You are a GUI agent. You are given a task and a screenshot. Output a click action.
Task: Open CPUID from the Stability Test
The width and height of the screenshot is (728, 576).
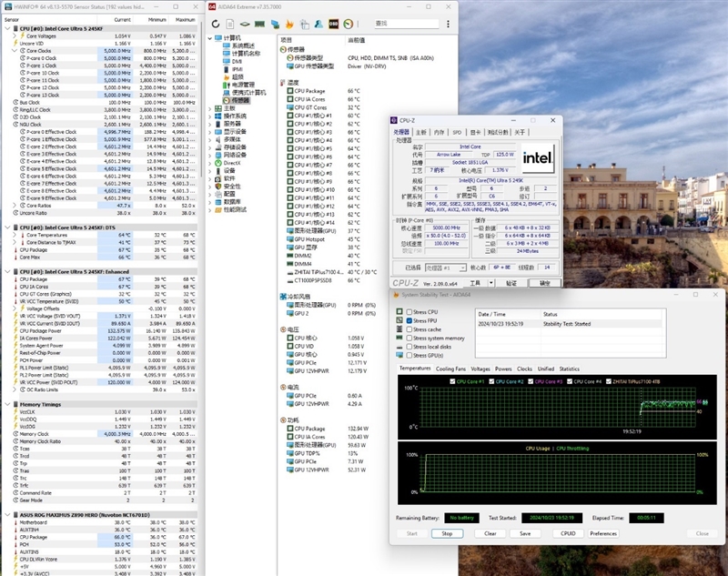point(568,533)
